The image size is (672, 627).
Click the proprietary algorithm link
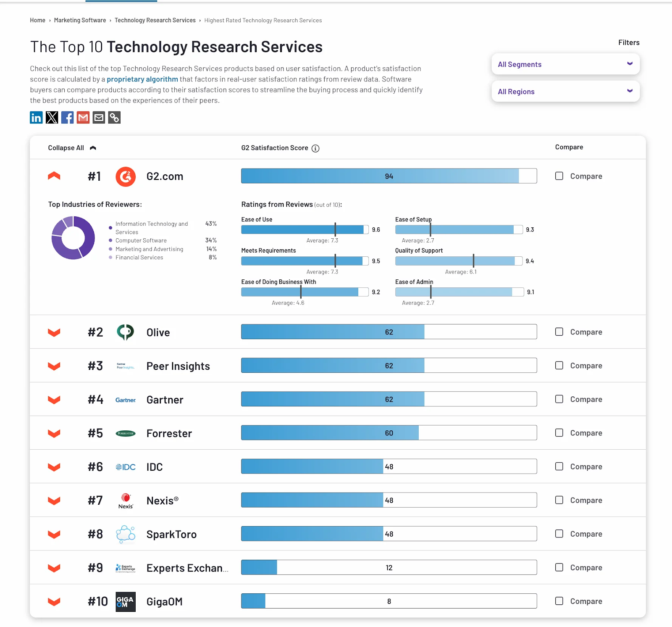click(x=142, y=79)
